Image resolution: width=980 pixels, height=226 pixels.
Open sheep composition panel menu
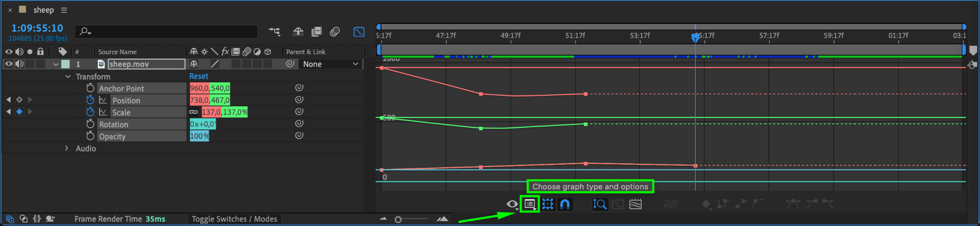[x=64, y=10]
